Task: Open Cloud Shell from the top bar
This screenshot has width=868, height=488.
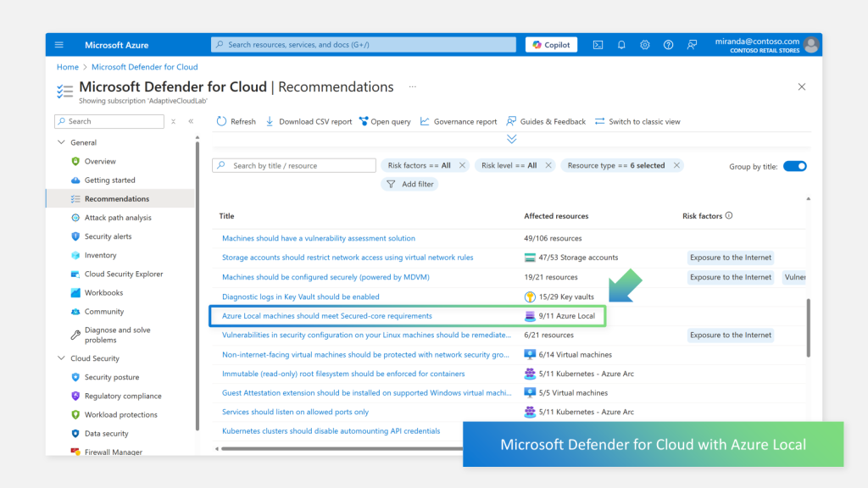Action: click(x=598, y=45)
